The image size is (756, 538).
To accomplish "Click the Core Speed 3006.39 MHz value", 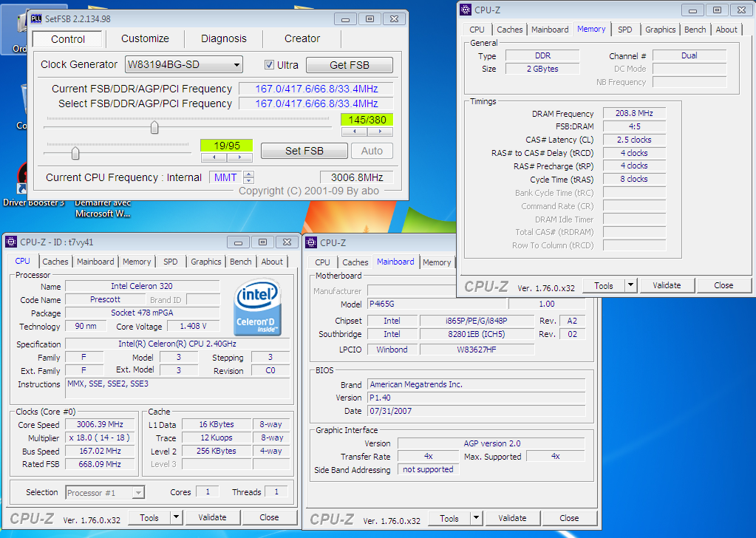I will [100, 425].
